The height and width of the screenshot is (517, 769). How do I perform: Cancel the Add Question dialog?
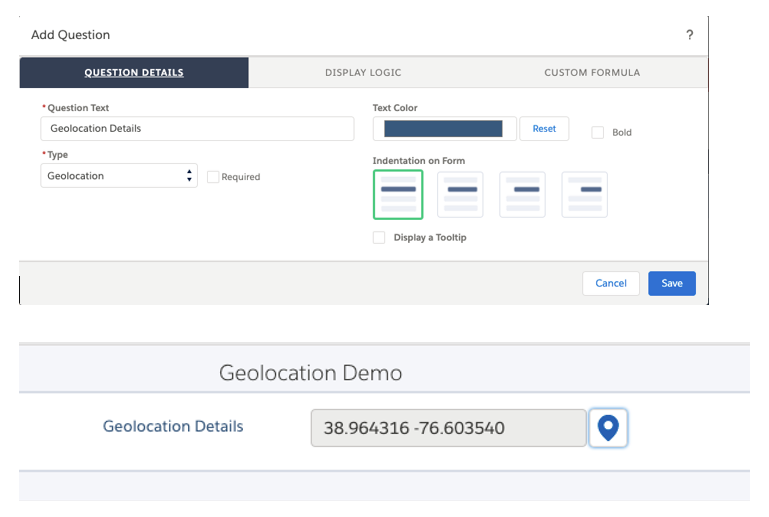pos(611,284)
